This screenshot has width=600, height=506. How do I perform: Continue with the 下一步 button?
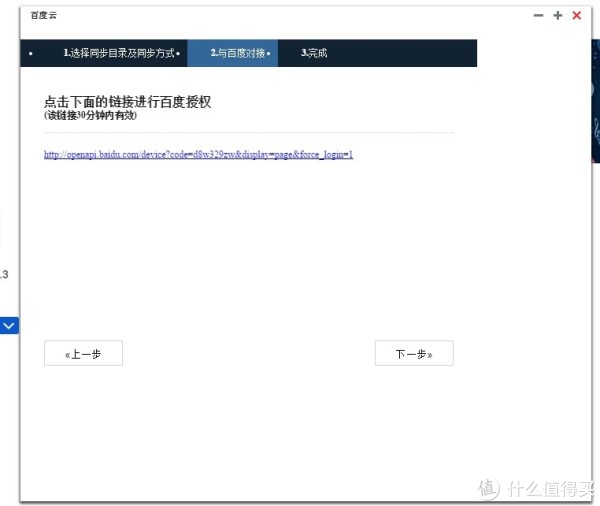[414, 353]
